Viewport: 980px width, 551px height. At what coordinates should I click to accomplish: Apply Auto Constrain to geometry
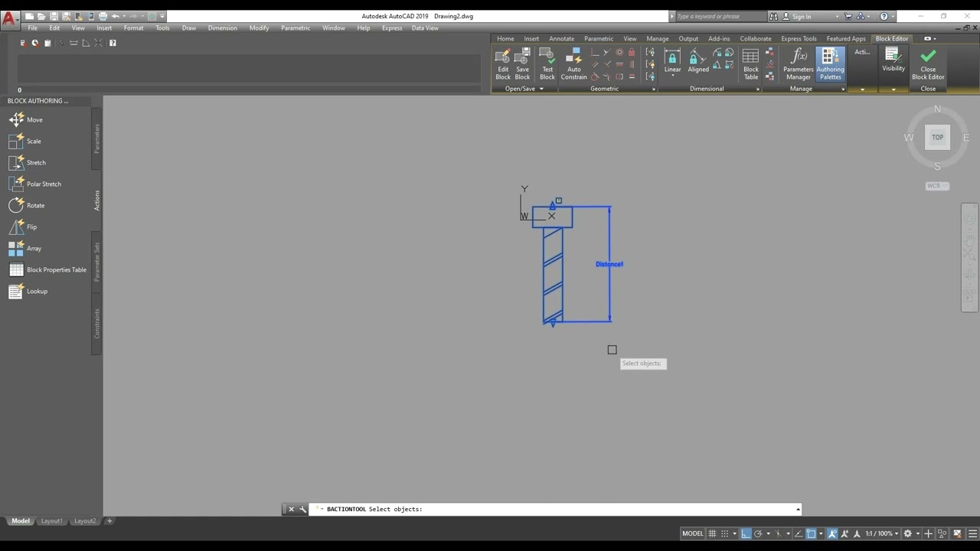pos(573,64)
